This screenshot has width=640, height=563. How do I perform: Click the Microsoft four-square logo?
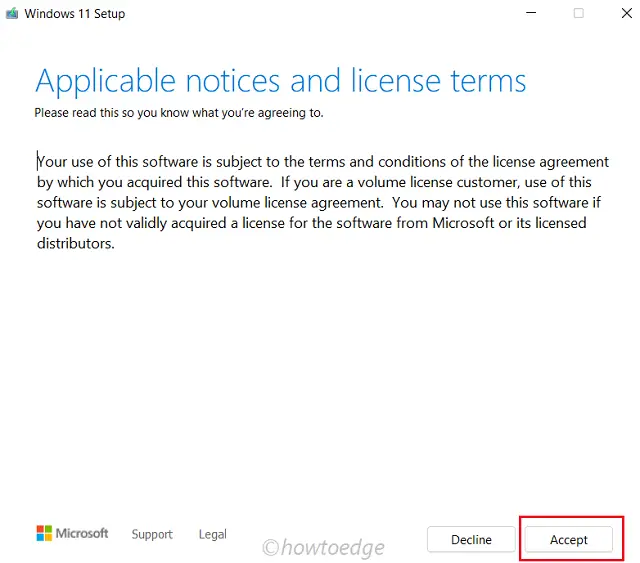tap(44, 534)
